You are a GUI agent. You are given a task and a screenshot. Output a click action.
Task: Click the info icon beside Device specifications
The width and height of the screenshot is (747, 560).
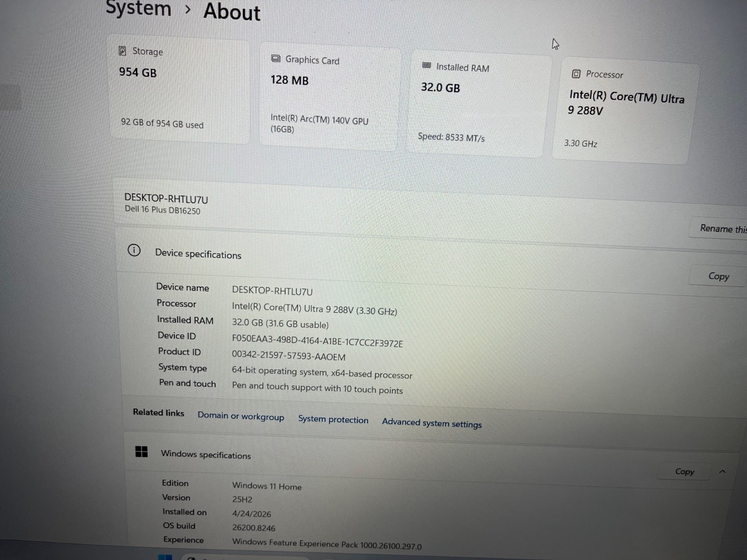[x=134, y=251]
